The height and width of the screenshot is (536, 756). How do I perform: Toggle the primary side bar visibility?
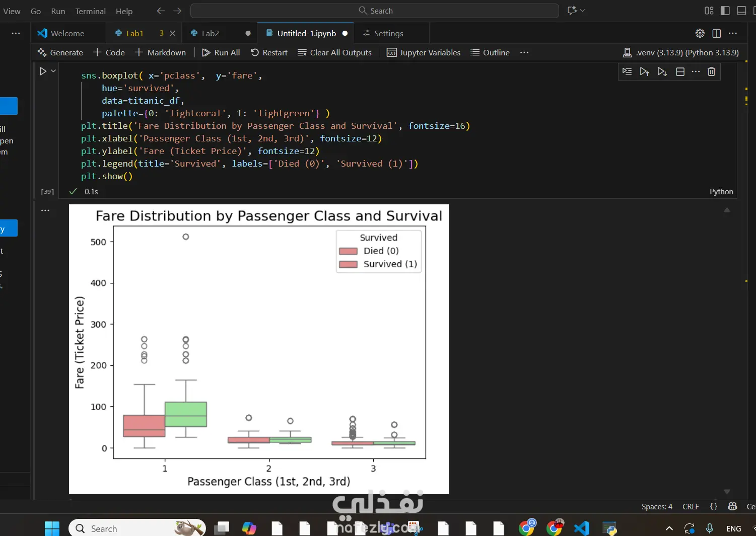(x=725, y=11)
